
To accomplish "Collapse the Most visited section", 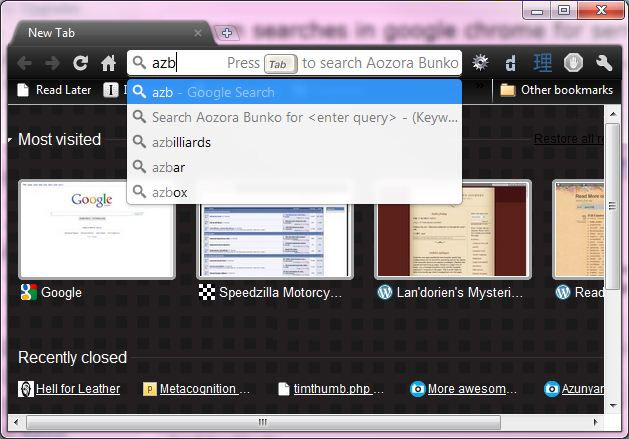I will click(x=10, y=139).
